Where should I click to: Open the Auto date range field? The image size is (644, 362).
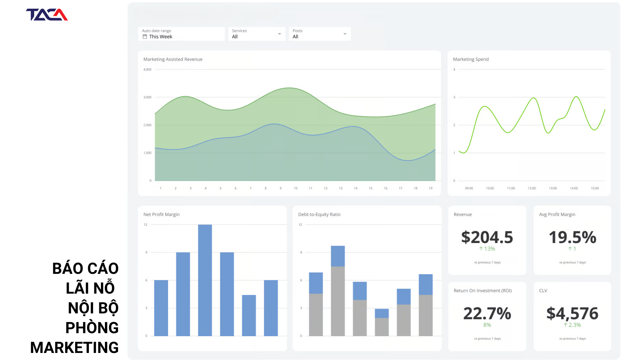click(181, 34)
